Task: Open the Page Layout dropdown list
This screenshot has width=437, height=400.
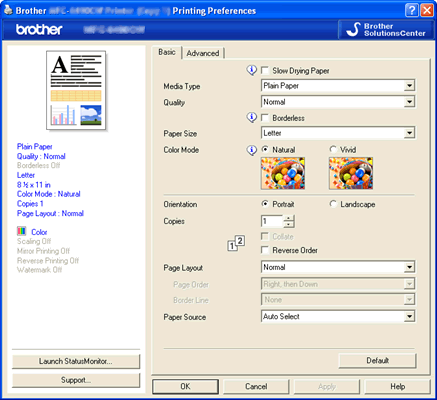Action: [338, 267]
